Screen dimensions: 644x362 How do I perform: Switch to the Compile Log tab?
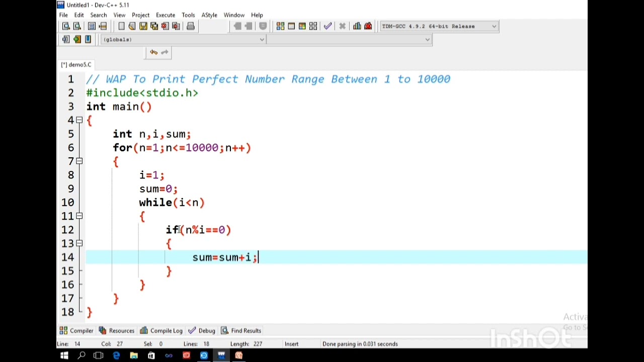click(x=161, y=331)
